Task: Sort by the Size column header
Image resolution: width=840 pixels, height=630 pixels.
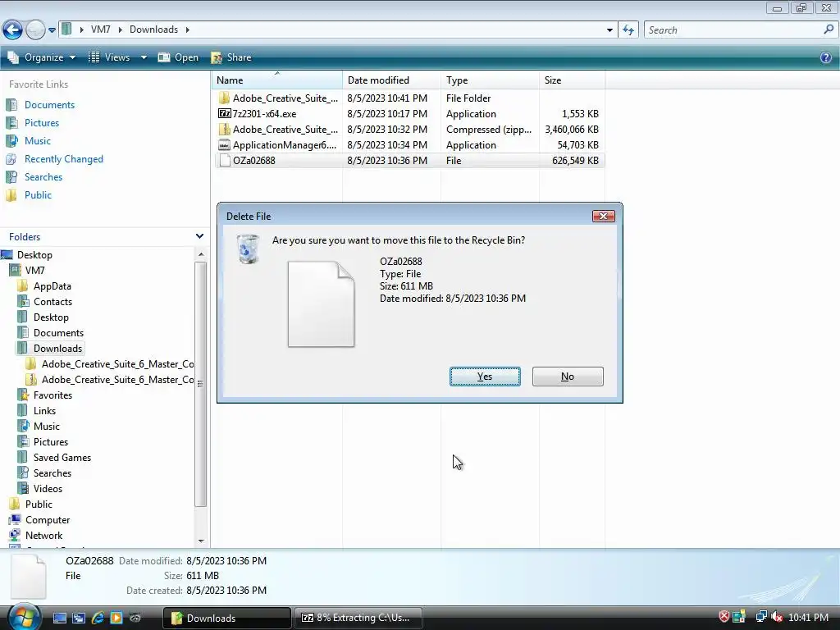Action: click(572, 80)
